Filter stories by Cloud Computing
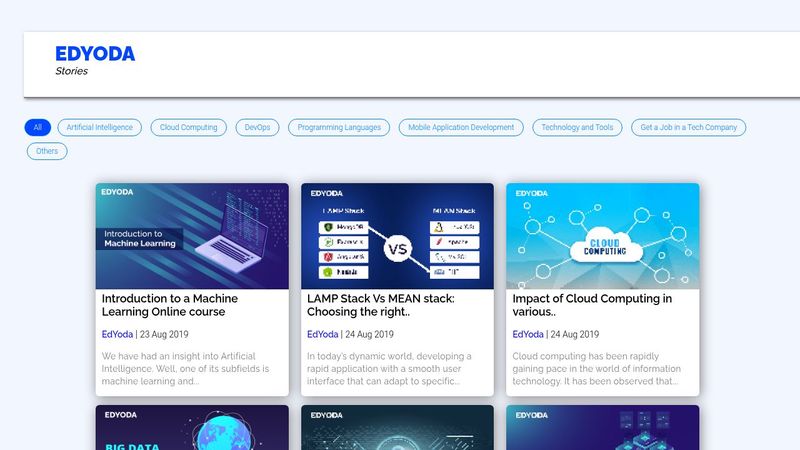 point(188,128)
